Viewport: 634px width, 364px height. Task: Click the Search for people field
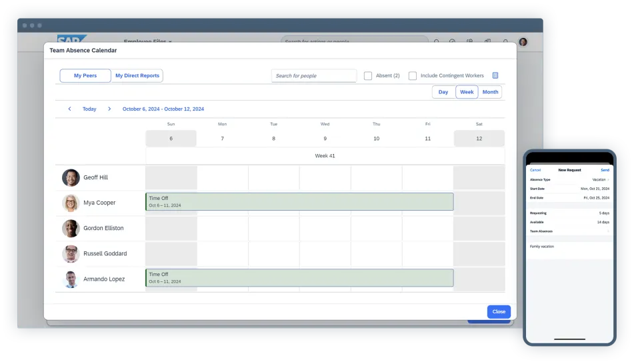click(x=314, y=76)
